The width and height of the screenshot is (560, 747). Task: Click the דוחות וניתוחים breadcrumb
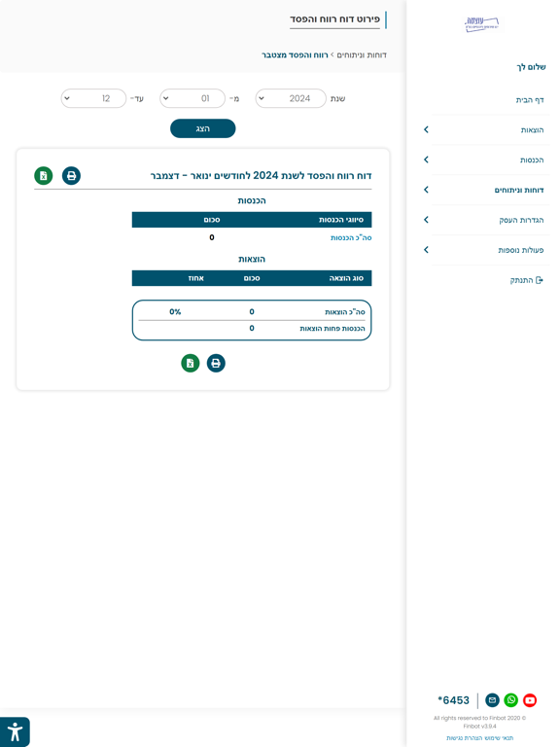[x=362, y=55]
